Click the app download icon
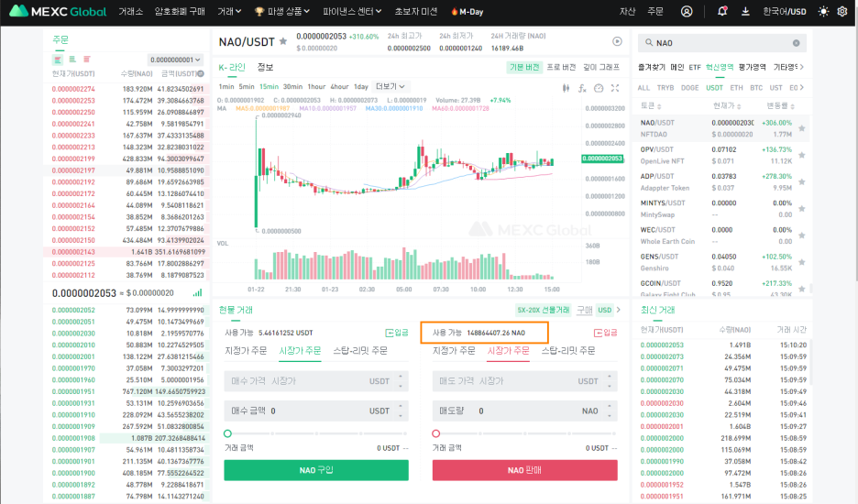 point(745,11)
